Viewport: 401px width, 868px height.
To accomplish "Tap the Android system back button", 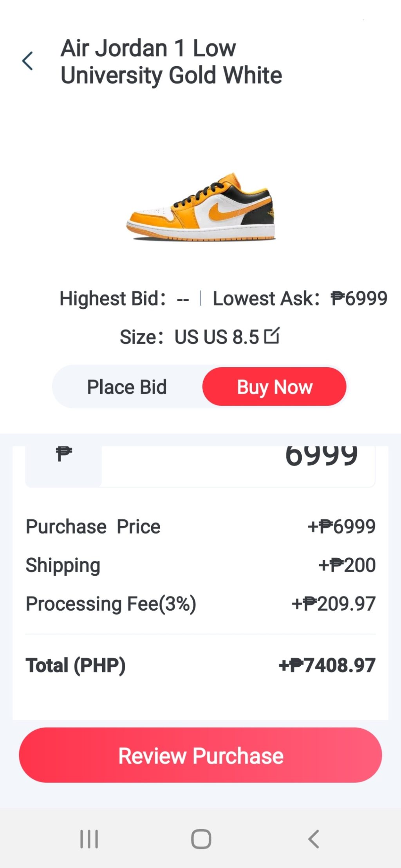I will pyautogui.click(x=314, y=839).
